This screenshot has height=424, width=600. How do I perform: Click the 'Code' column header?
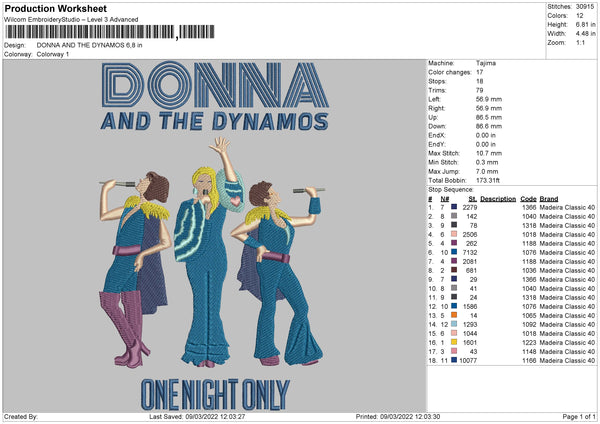(528, 199)
